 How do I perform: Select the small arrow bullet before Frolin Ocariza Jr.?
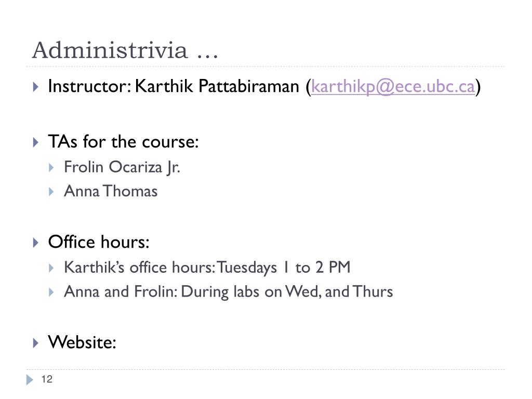pyautogui.click(x=51, y=167)
